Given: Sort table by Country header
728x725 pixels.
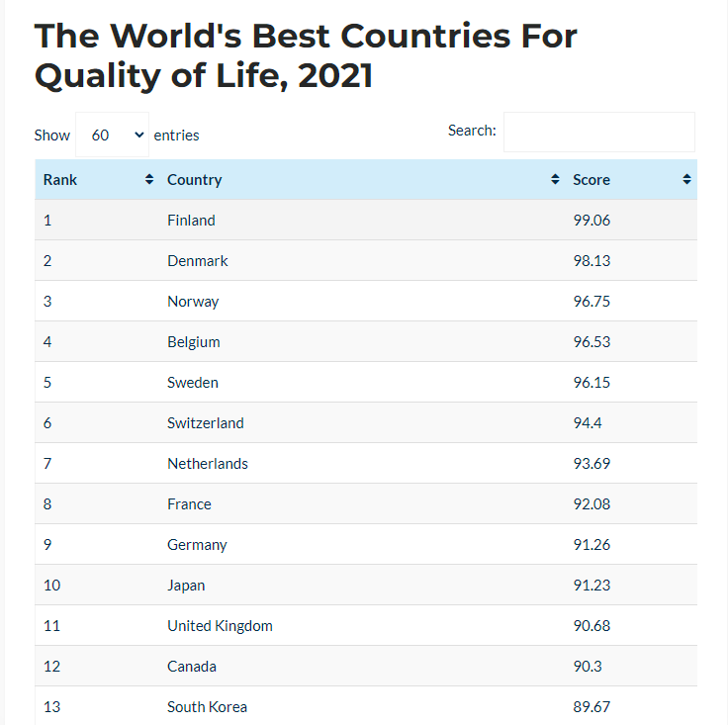Looking at the screenshot, I should pyautogui.click(x=195, y=180).
